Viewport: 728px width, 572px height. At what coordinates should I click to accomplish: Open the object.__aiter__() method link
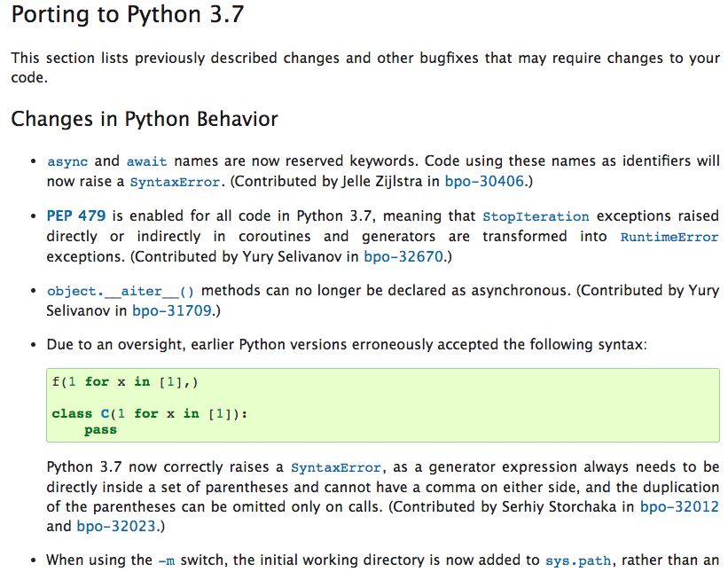(x=121, y=292)
